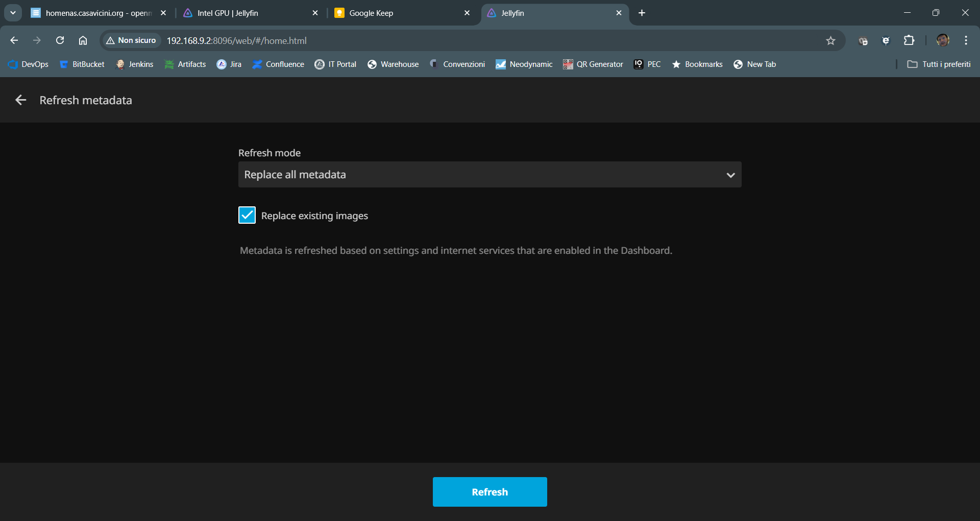Viewport: 980px width, 521px height.
Task: Open the Refresh mode dropdown
Action: coord(489,175)
